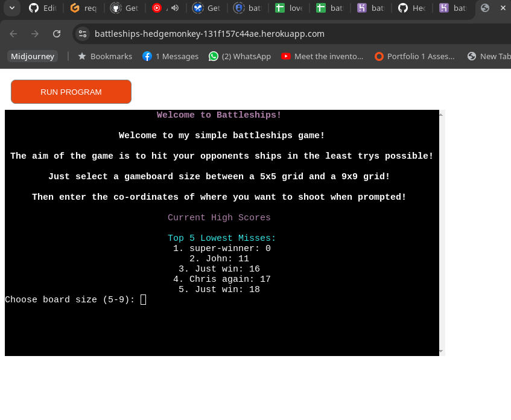The height and width of the screenshot is (420, 511).
Task: Click the board size input cursor
Action: (142, 299)
